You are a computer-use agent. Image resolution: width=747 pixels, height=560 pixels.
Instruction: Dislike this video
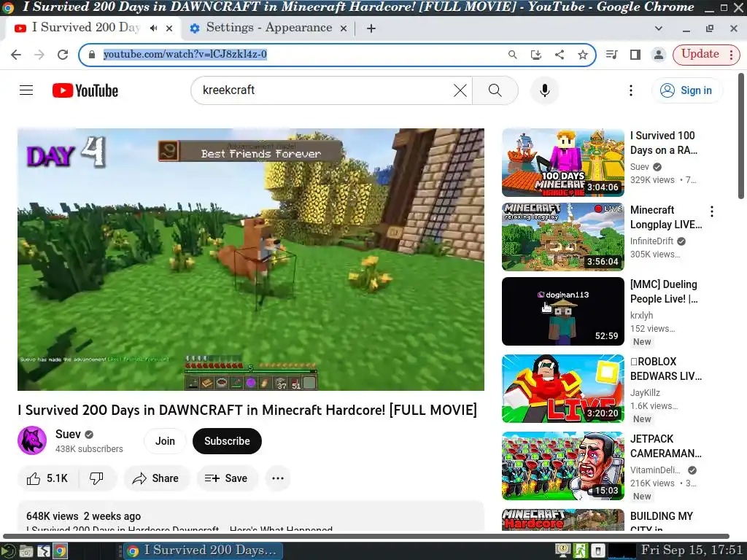(97, 478)
